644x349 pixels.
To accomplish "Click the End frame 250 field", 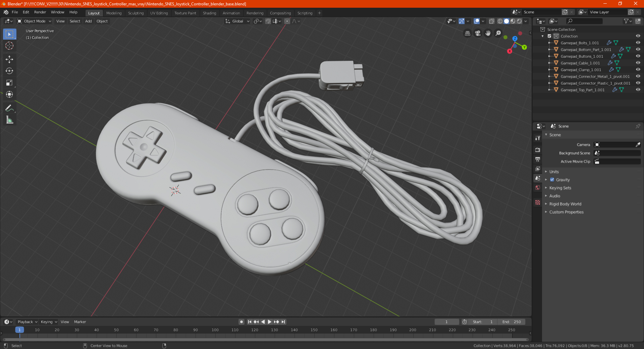I will 511,322.
